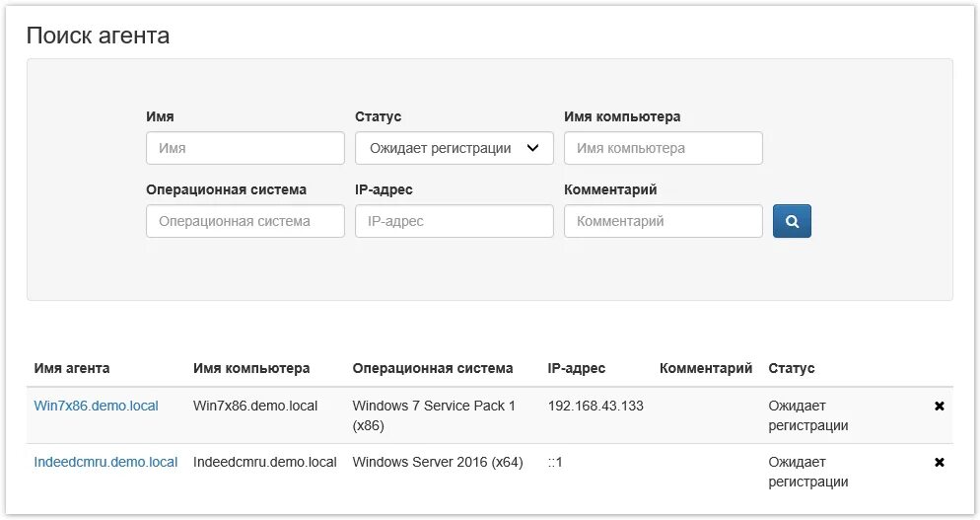Click the blue magnifier search button
Screen dimensions: 980x520
(x=792, y=221)
